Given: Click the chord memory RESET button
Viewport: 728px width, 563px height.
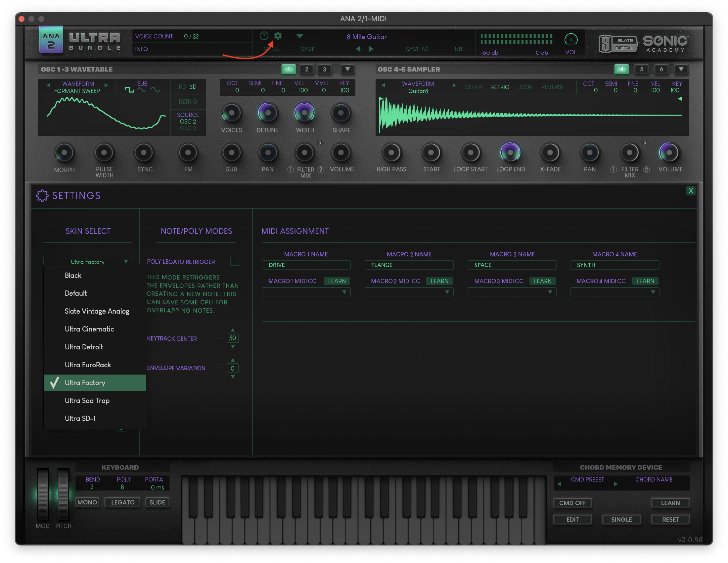Looking at the screenshot, I should pos(670,520).
